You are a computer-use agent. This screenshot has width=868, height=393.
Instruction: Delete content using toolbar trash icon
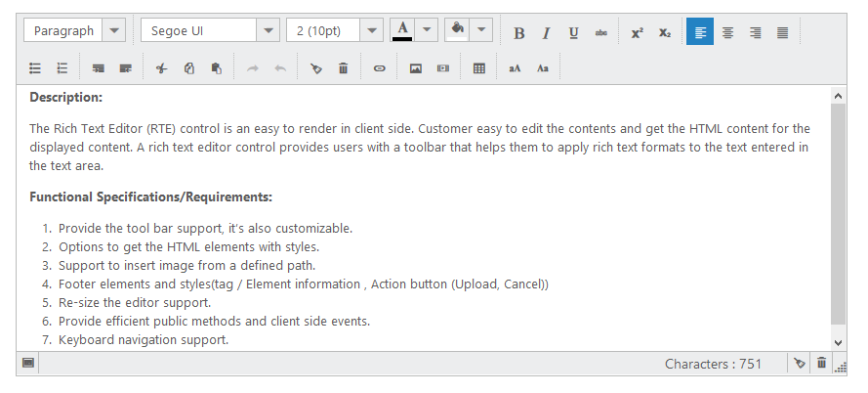343,68
